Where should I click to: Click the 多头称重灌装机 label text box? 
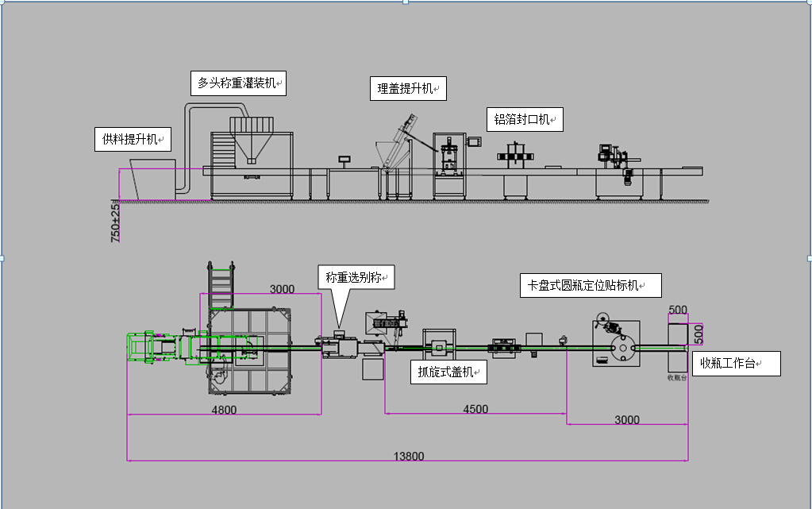point(238,83)
